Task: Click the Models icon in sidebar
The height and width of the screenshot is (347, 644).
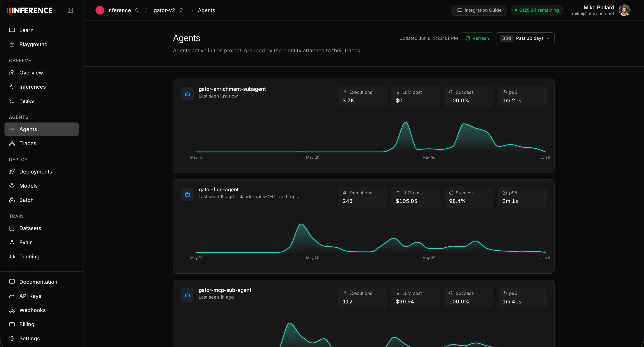Action: tap(12, 186)
